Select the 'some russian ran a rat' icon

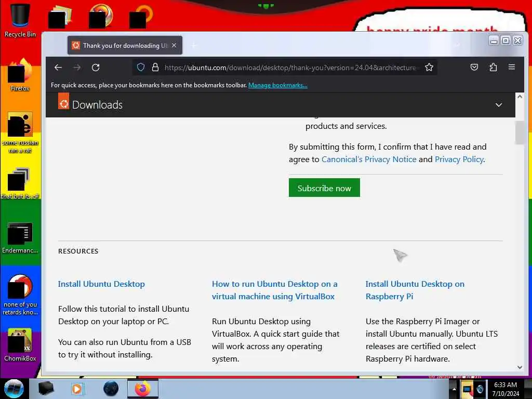point(20,132)
